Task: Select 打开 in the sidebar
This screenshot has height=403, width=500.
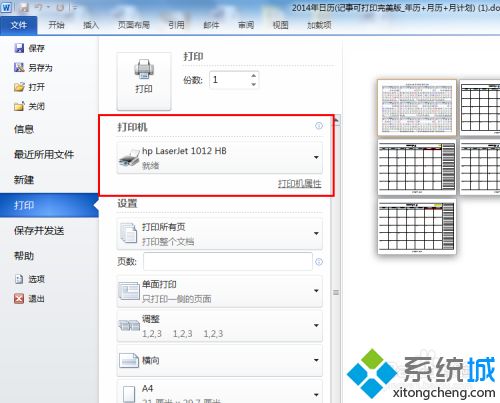Action: [x=29, y=87]
